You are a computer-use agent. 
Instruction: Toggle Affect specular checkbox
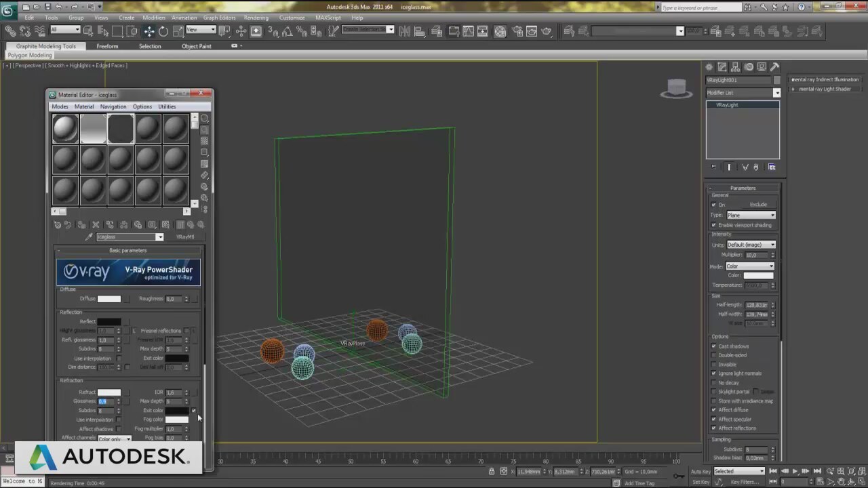coord(713,419)
